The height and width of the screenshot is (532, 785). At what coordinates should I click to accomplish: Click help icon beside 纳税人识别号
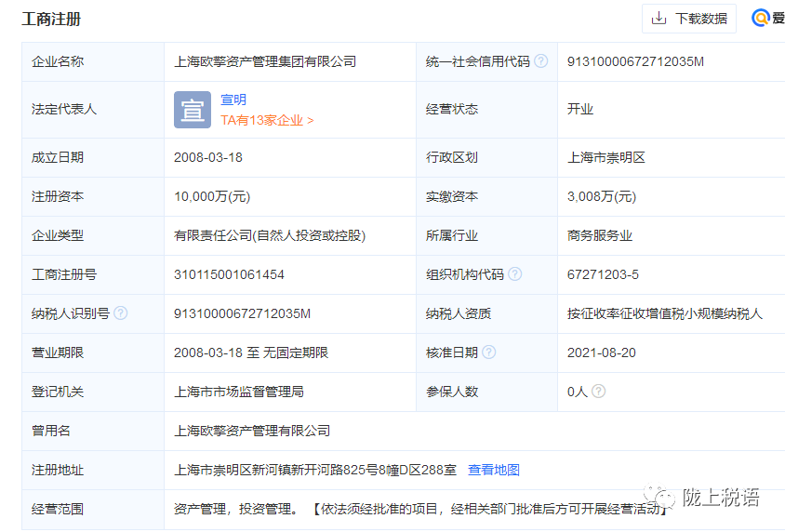(120, 313)
